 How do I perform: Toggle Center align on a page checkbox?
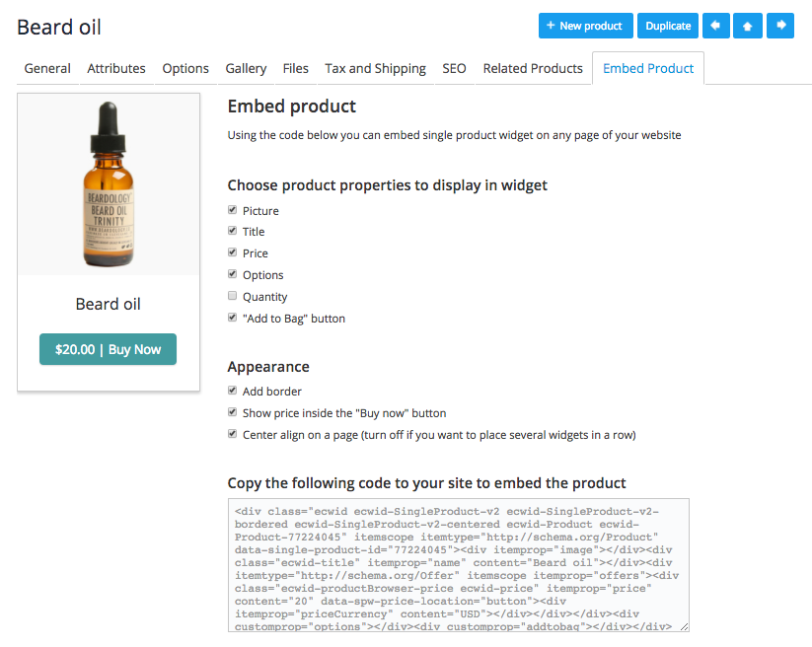click(x=233, y=434)
